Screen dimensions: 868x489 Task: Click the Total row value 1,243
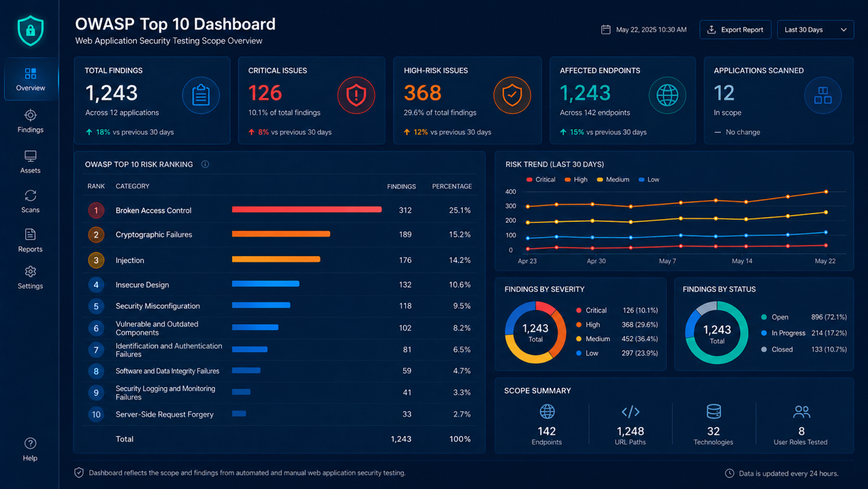point(401,439)
